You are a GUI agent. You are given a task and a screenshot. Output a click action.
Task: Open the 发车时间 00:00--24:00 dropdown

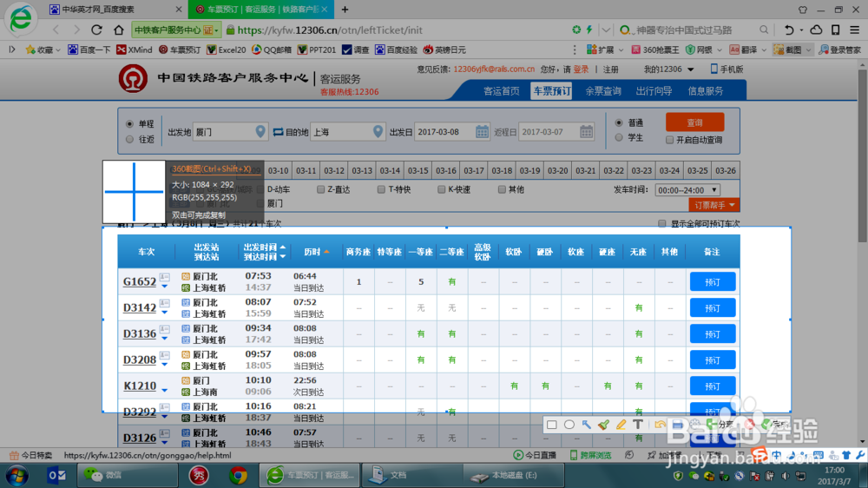(x=687, y=190)
